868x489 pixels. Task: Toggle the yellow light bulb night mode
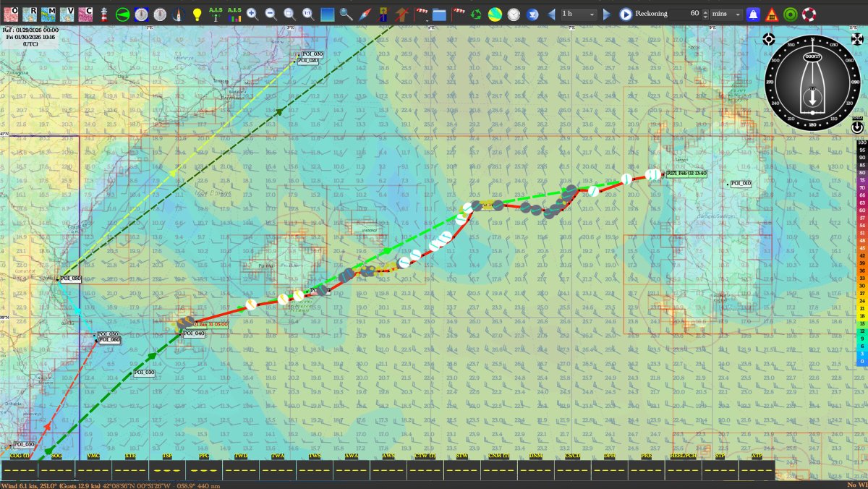click(197, 14)
